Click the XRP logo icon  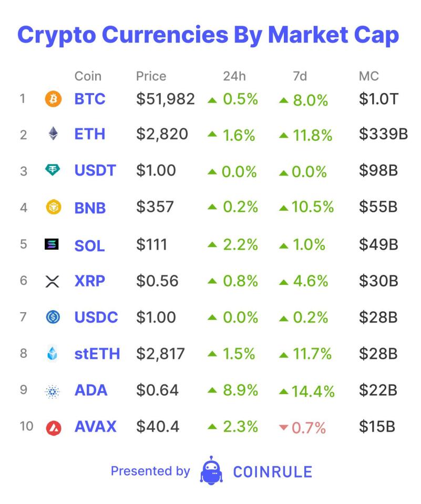(53, 281)
